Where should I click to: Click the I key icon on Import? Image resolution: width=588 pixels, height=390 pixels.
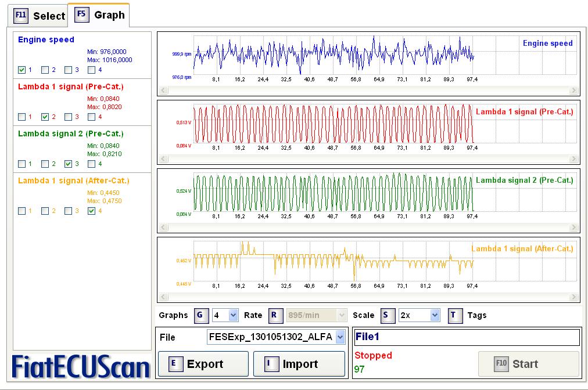click(x=271, y=364)
